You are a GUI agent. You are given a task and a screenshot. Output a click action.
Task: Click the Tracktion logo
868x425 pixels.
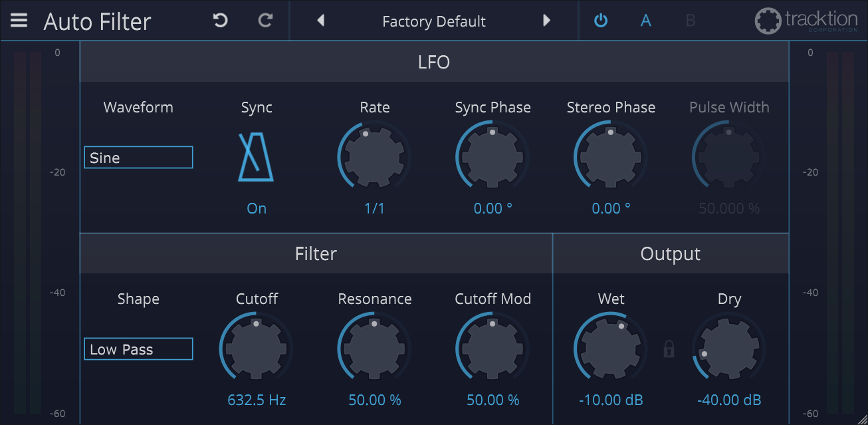pyautogui.click(x=806, y=21)
